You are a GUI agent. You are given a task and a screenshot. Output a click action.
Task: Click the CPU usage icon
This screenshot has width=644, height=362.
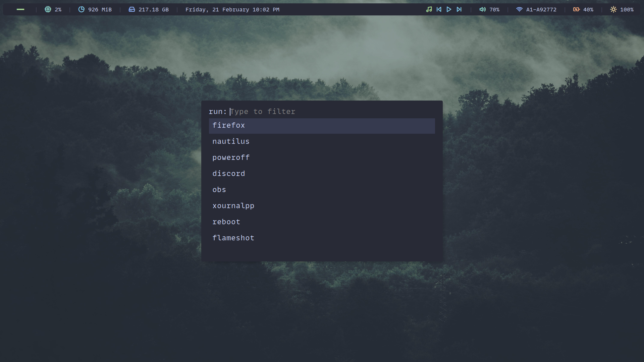point(48,9)
